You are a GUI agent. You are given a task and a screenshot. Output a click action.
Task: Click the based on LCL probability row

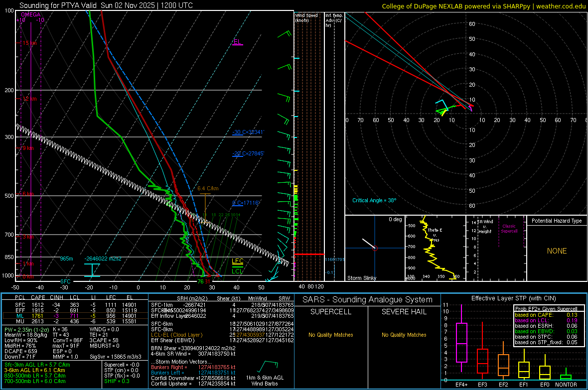coord(546,320)
